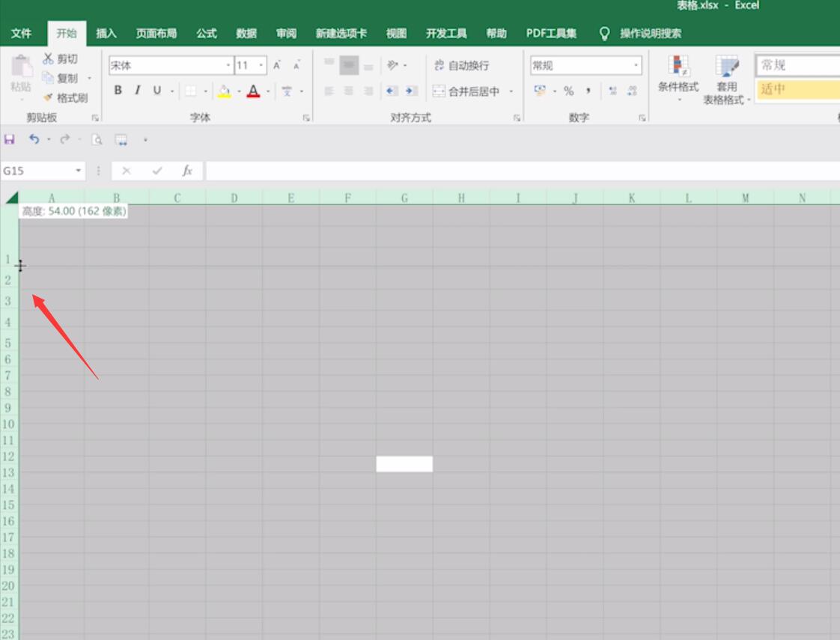Decrease indent with the left arrow icon
This screenshot has width=840, height=640.
[x=392, y=91]
